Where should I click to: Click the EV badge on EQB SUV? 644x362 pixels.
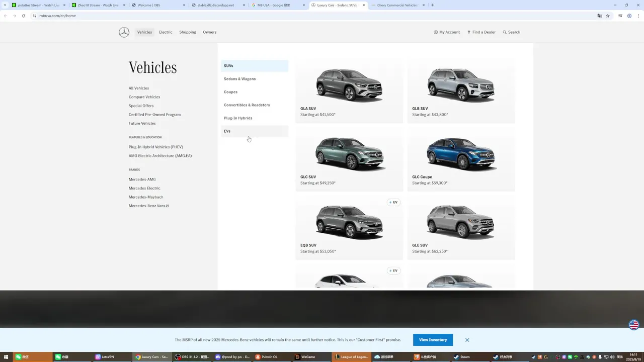[x=394, y=202]
